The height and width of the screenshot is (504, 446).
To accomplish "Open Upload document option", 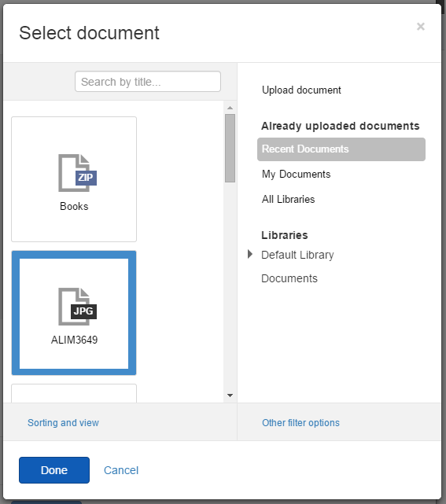I will [x=301, y=90].
